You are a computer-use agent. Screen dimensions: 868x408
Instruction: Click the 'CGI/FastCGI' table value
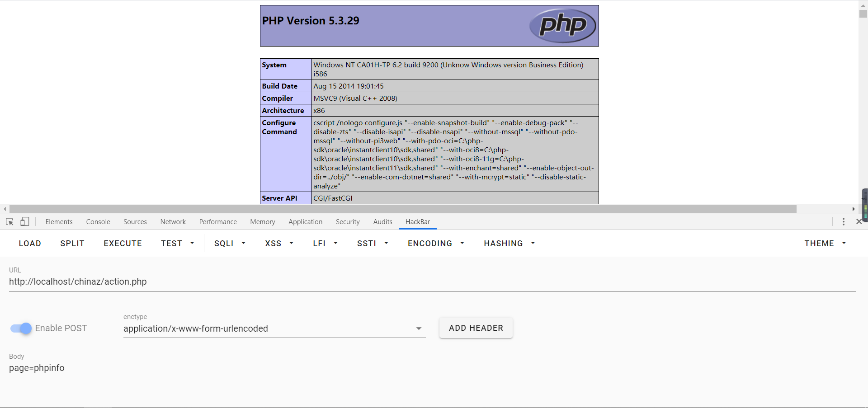coord(333,198)
